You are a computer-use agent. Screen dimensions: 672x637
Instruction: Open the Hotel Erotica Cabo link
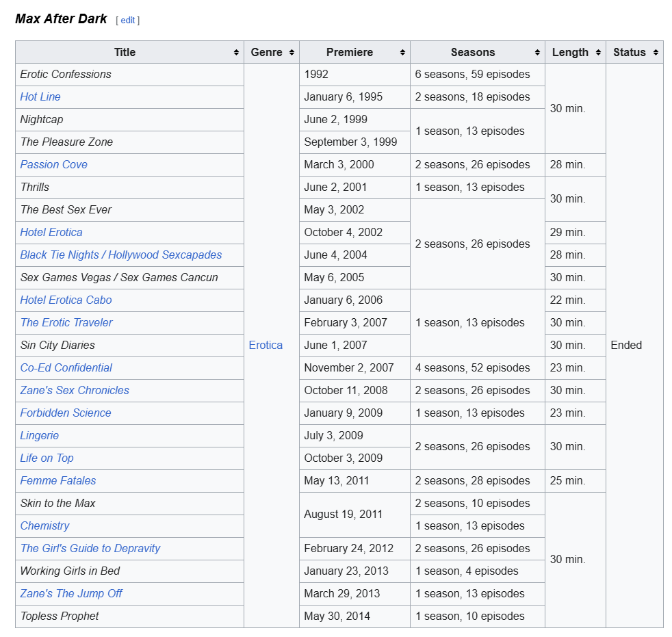[66, 300]
